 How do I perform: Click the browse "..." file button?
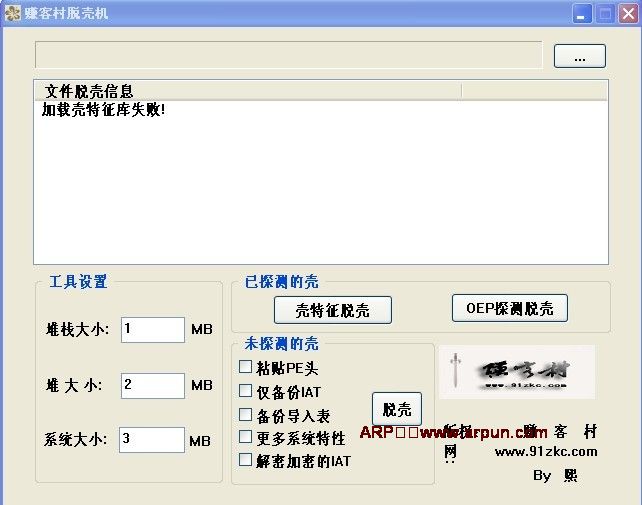579,56
